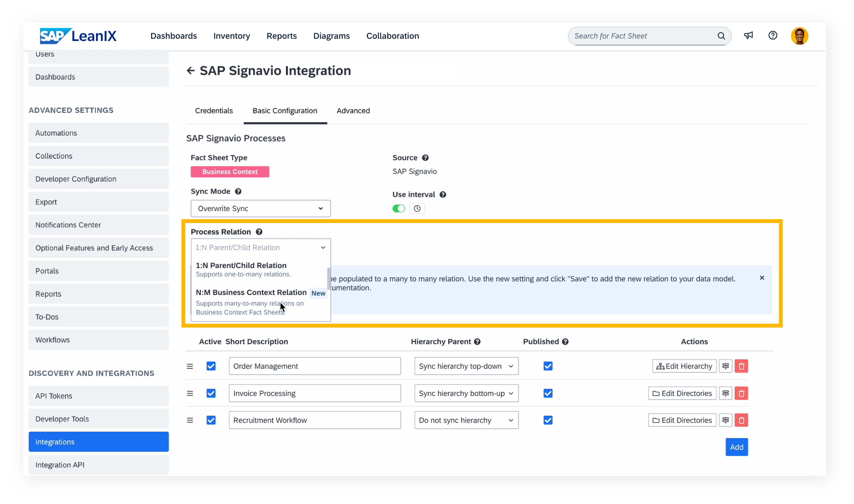Show help for Use interval
854x504 pixels.
click(443, 194)
